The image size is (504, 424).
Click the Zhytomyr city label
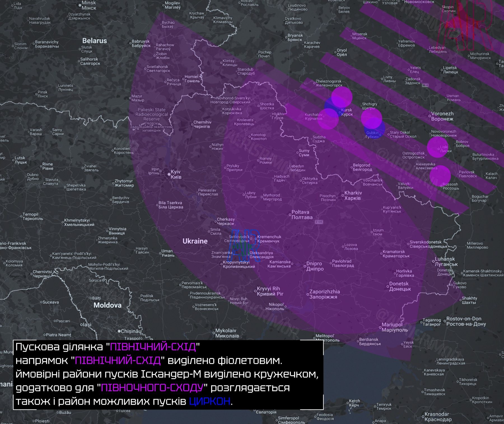(124, 183)
